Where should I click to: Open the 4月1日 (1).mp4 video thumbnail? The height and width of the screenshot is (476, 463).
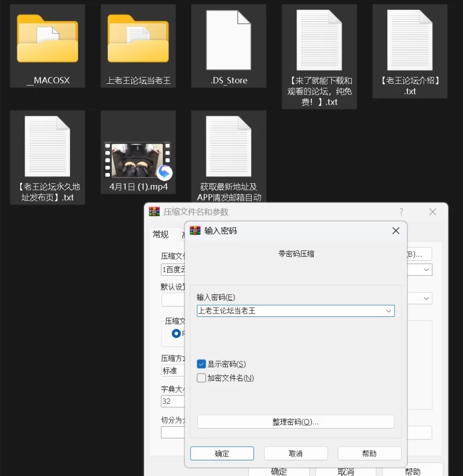(x=138, y=160)
